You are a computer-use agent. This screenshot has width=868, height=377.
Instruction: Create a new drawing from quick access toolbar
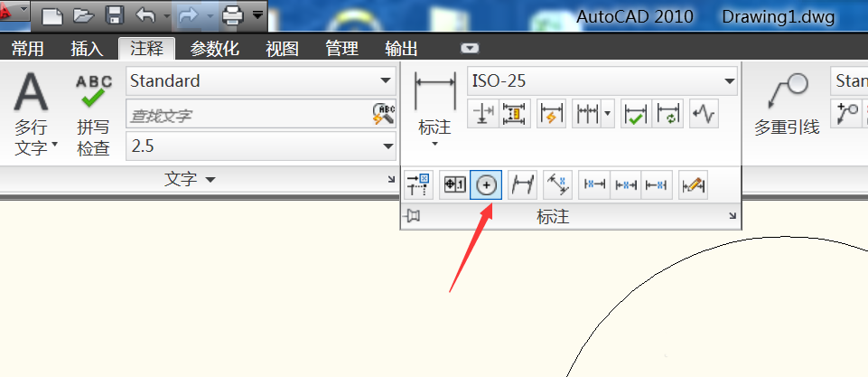pos(52,15)
